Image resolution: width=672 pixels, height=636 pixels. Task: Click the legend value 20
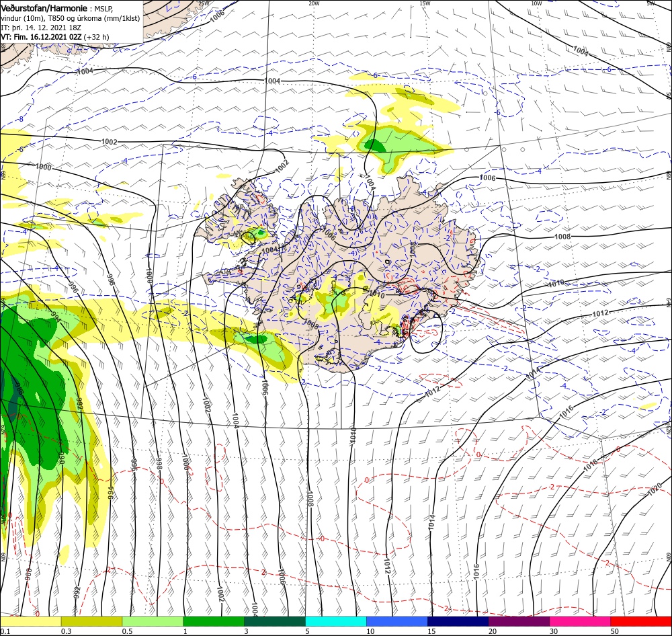493,631
